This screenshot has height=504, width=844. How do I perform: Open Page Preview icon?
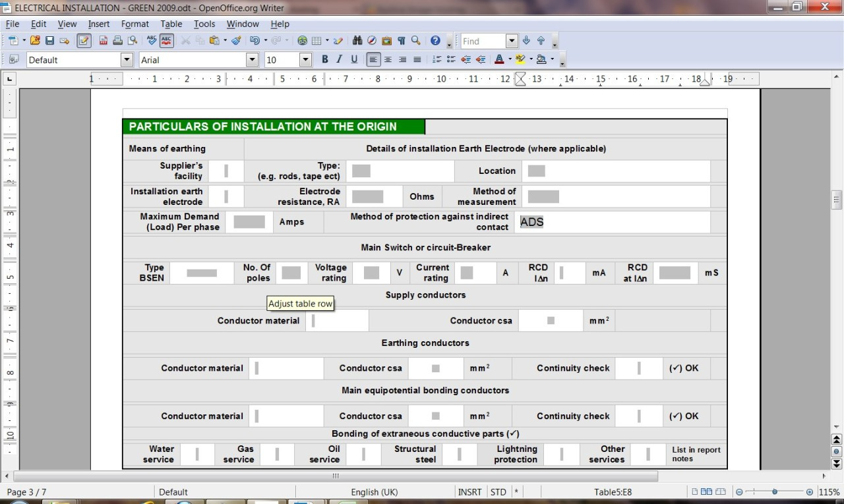[x=133, y=41]
